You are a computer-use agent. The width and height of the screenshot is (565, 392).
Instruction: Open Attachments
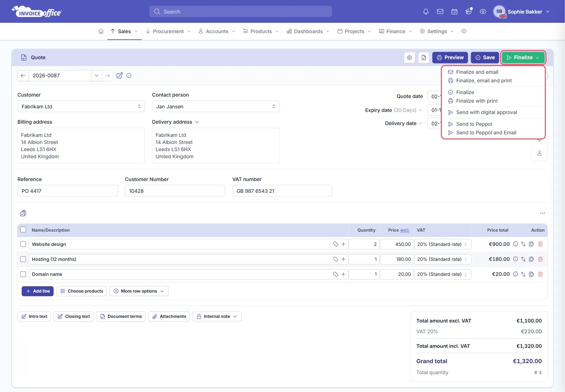click(x=169, y=316)
